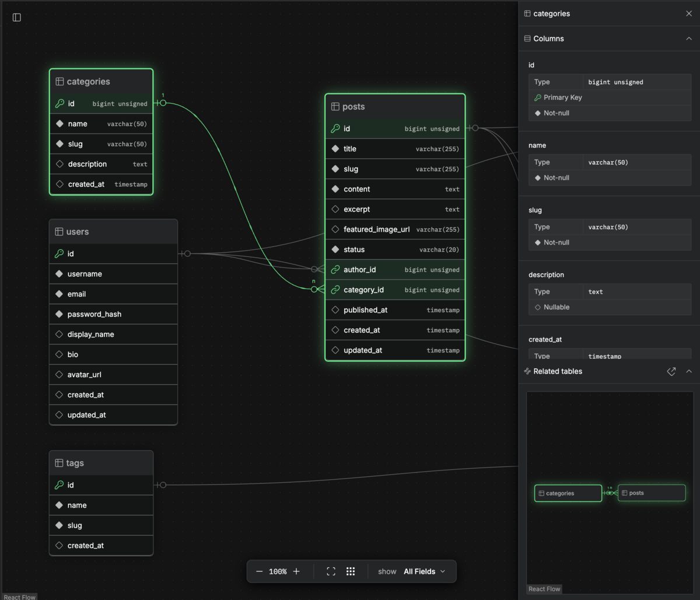
Task: Open the All Fields show dropdown
Action: [425, 571]
